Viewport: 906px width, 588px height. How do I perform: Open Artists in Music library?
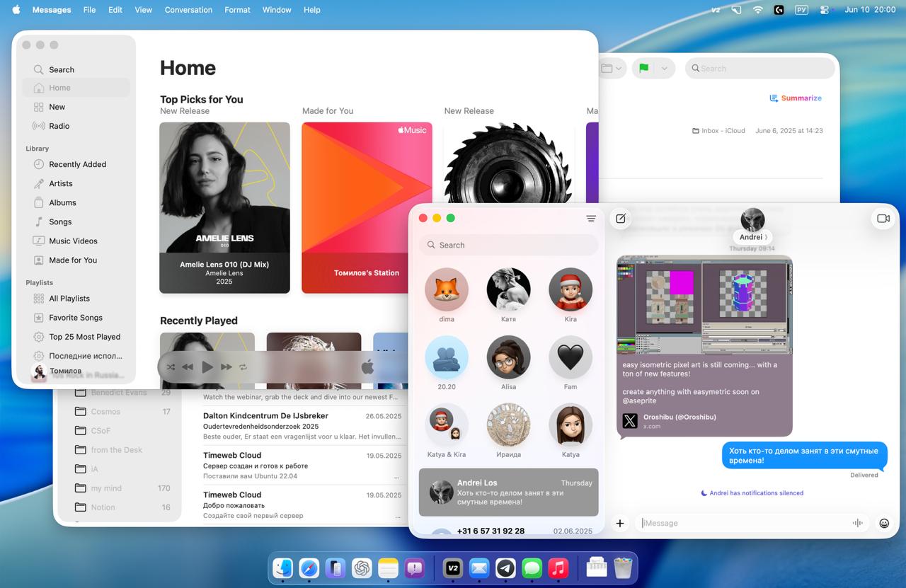pos(76,183)
